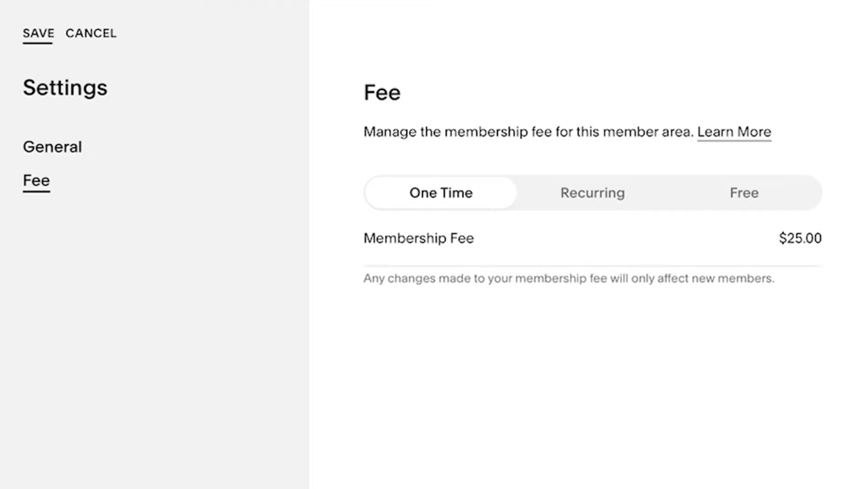Click the underline beneath the SAVE label

[x=38, y=43]
